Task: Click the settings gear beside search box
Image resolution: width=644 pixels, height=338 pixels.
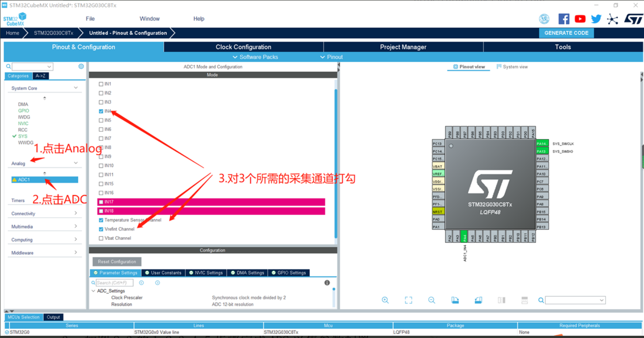Action: pos(81,66)
